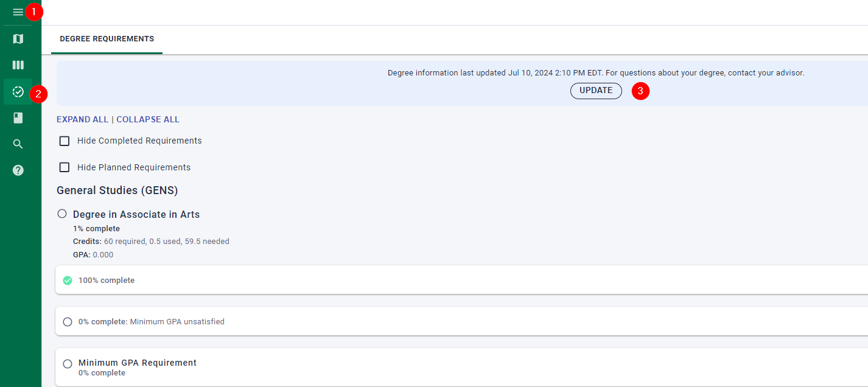The image size is (868, 387).
Task: Click circle beside Degree in Associate in Arts
Action: (x=62, y=214)
